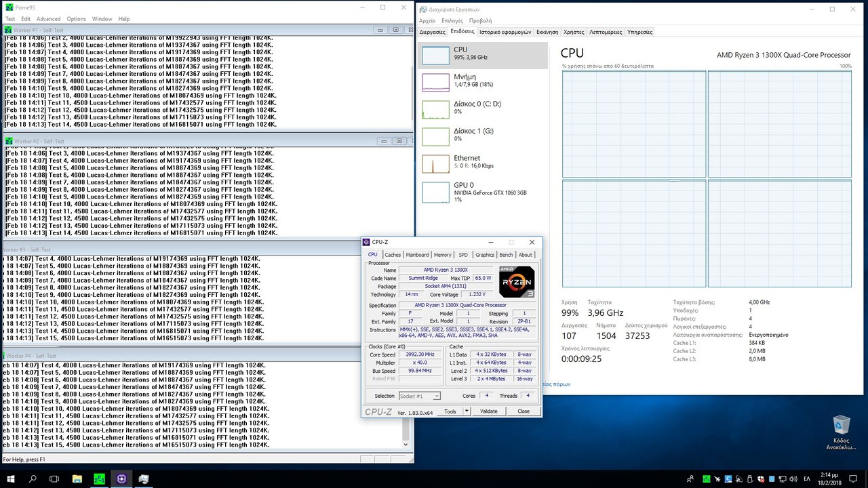Click the Worker #3 Self-Test title bar
Viewport: 868px width, 488px height.
(183, 249)
